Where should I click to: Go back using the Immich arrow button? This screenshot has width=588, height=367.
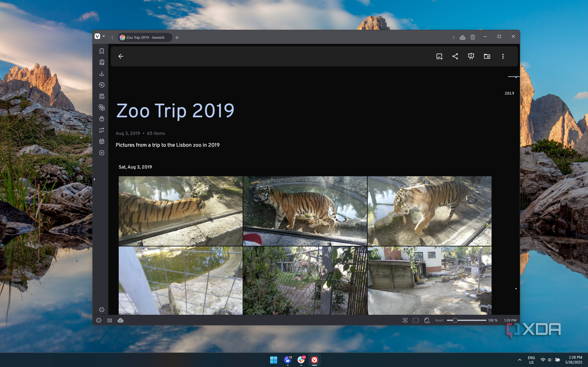(121, 56)
